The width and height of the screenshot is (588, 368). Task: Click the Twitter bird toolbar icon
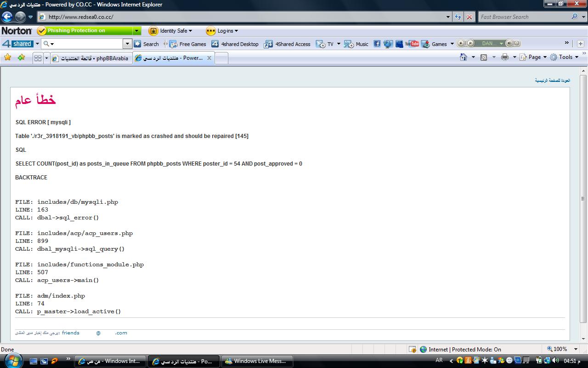pyautogui.click(x=388, y=44)
